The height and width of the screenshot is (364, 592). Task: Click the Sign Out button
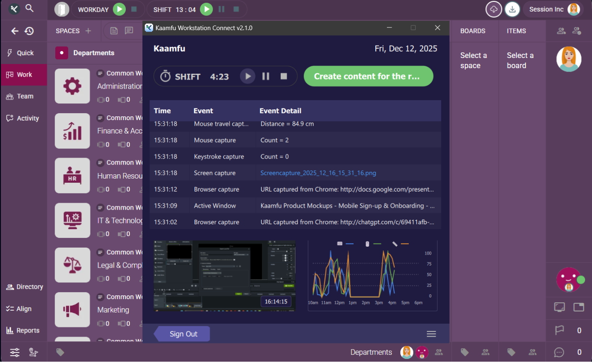click(183, 334)
